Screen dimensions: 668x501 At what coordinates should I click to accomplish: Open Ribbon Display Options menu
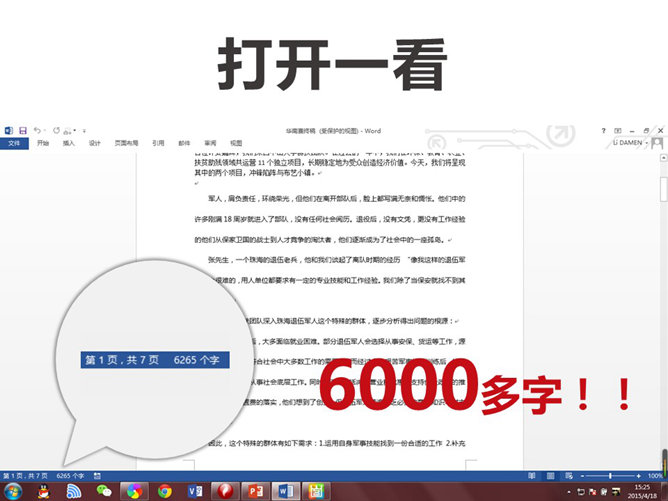pyautogui.click(x=619, y=130)
